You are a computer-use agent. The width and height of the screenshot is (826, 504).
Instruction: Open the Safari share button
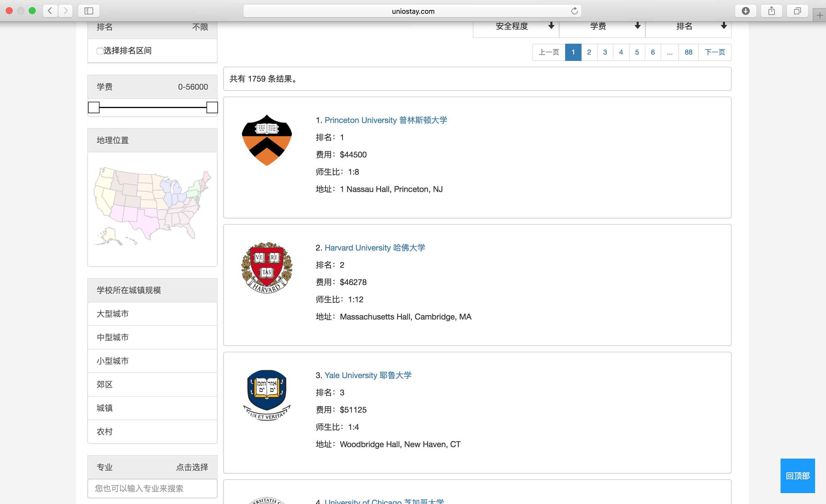coord(772,11)
